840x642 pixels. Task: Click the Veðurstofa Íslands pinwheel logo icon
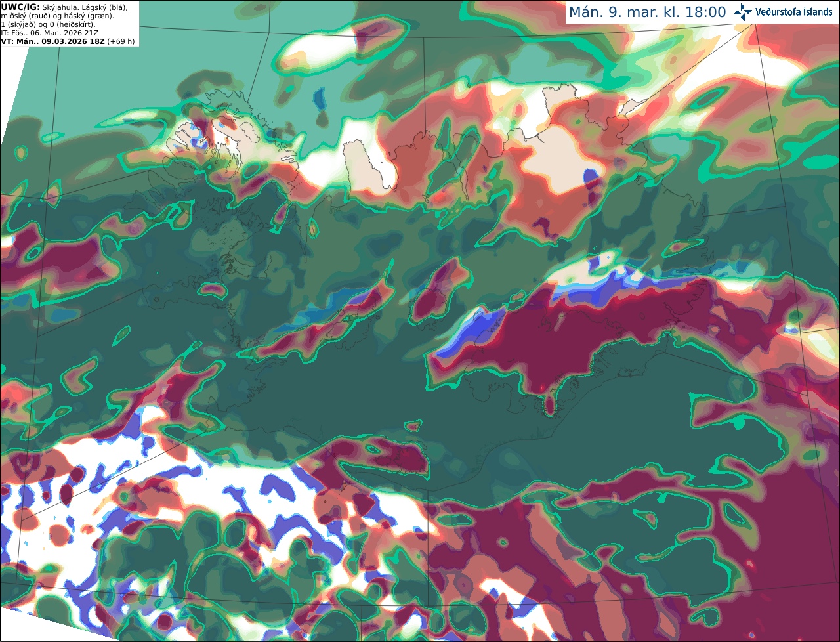[x=743, y=12]
